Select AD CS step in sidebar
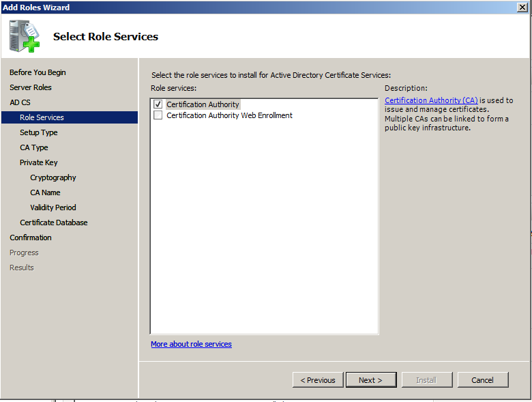 pos(20,102)
